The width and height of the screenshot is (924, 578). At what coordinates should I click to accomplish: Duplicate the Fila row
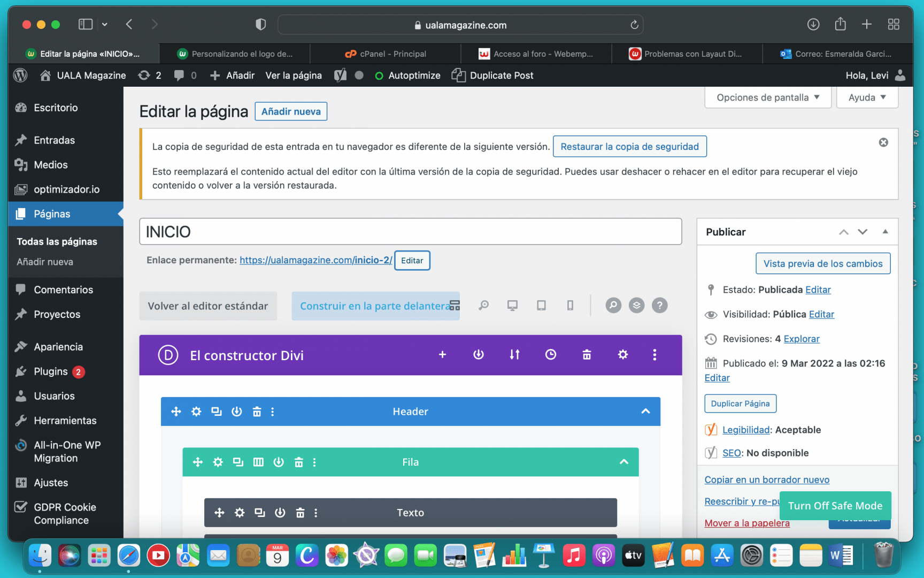click(238, 462)
